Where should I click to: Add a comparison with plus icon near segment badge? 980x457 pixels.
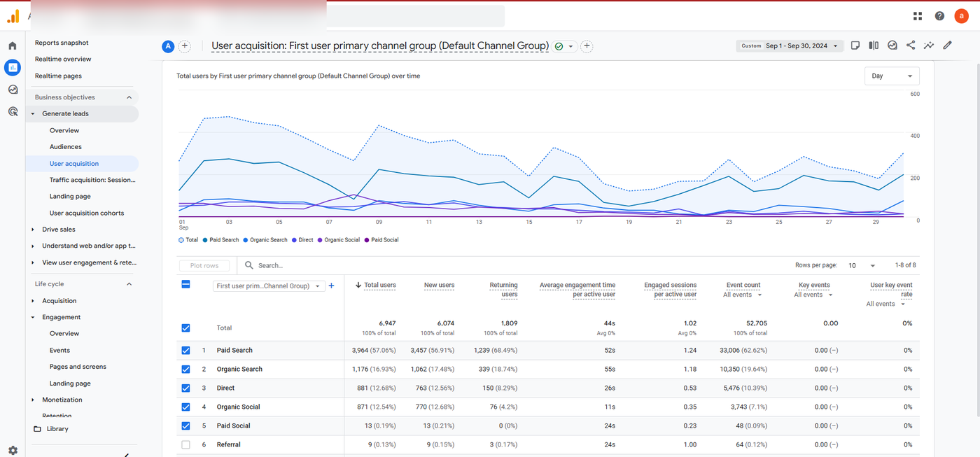pyautogui.click(x=185, y=46)
